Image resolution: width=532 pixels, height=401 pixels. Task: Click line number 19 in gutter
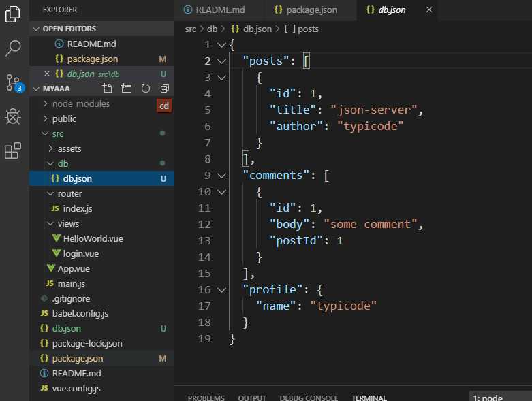[x=204, y=338]
